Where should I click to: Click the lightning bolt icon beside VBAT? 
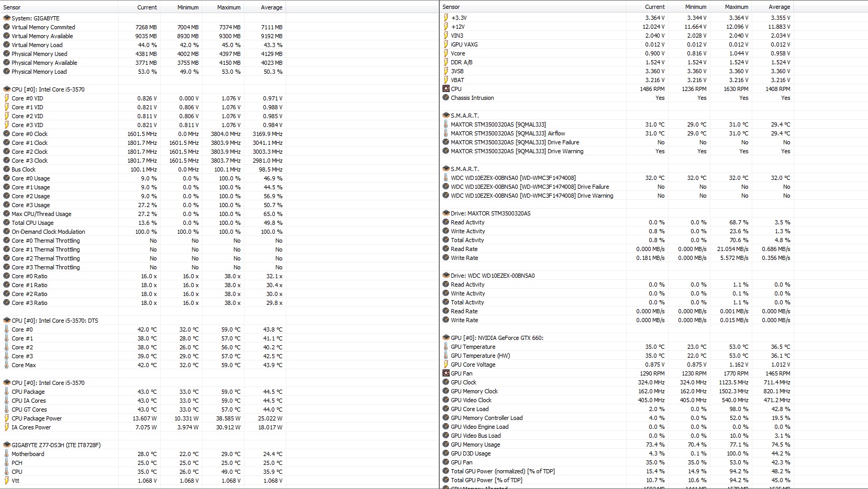[446, 80]
